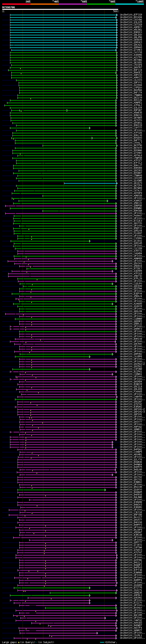Select the UniRef100_C5XSP4 label
Screen dimensions: 146x644
coord(131,65)
